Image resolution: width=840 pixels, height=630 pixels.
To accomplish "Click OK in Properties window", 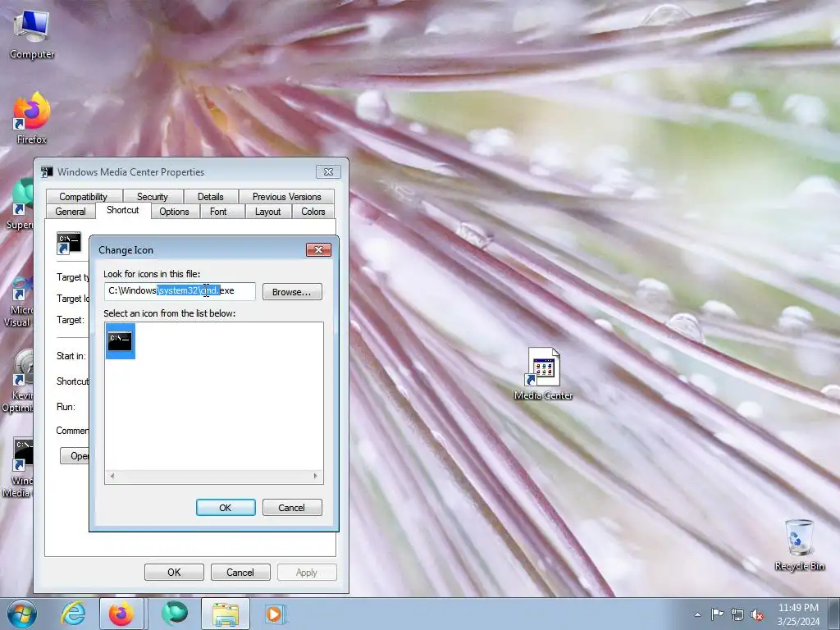I will [x=174, y=572].
